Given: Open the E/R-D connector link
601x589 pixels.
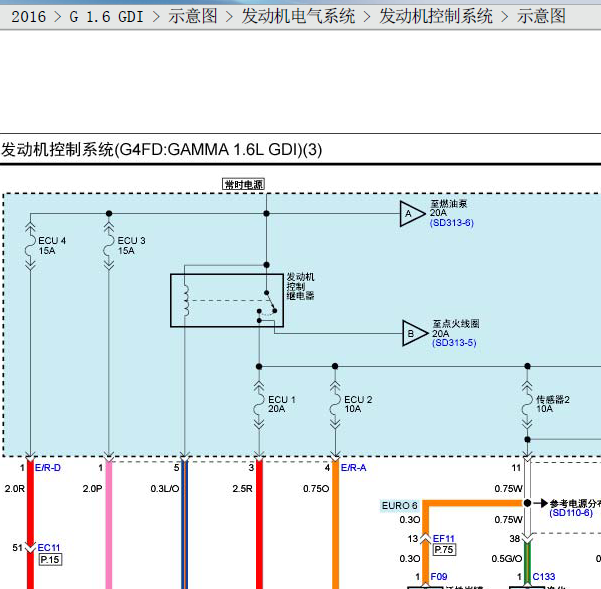Looking at the screenshot, I should [48, 468].
